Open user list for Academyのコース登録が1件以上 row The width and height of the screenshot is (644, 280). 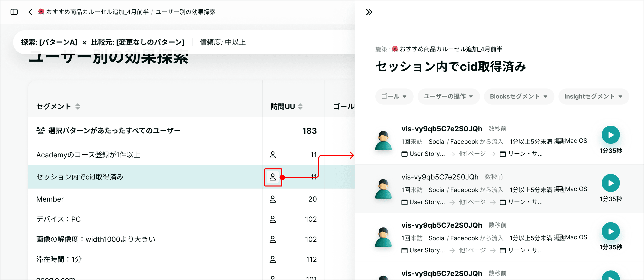coord(273,155)
